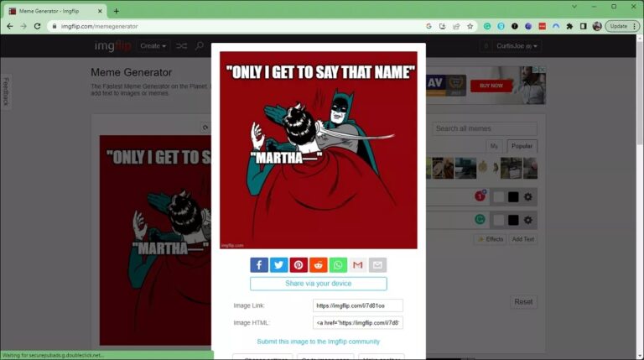644x360 pixels.
Task: Open the notifications counter button
Action: tap(486, 46)
